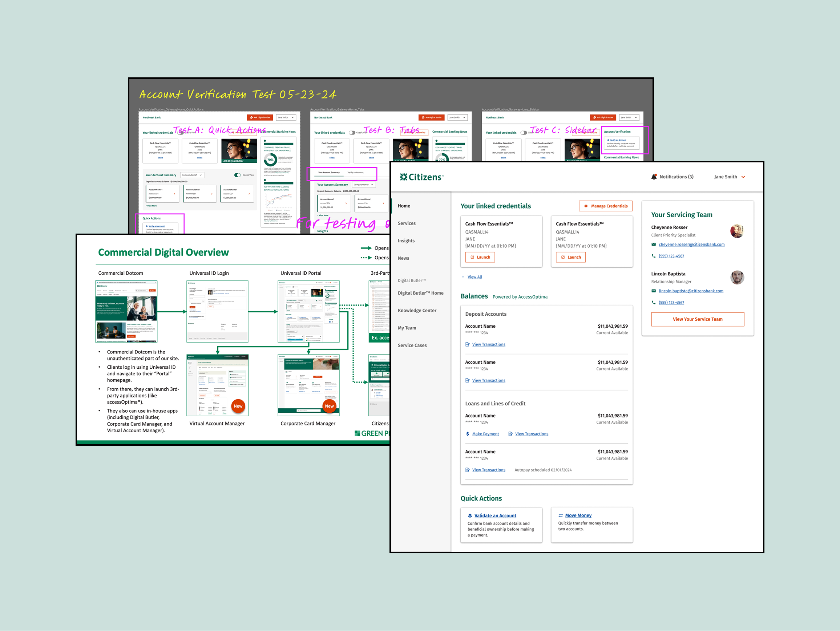
Task: Click the phone icon under Lincoln Baptista
Action: click(x=654, y=303)
